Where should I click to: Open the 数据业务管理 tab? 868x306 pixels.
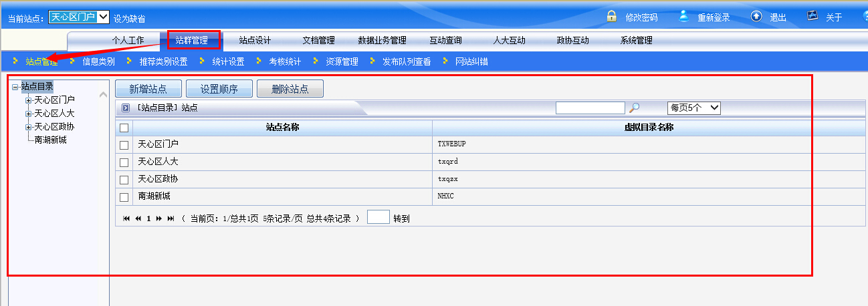[x=382, y=40]
